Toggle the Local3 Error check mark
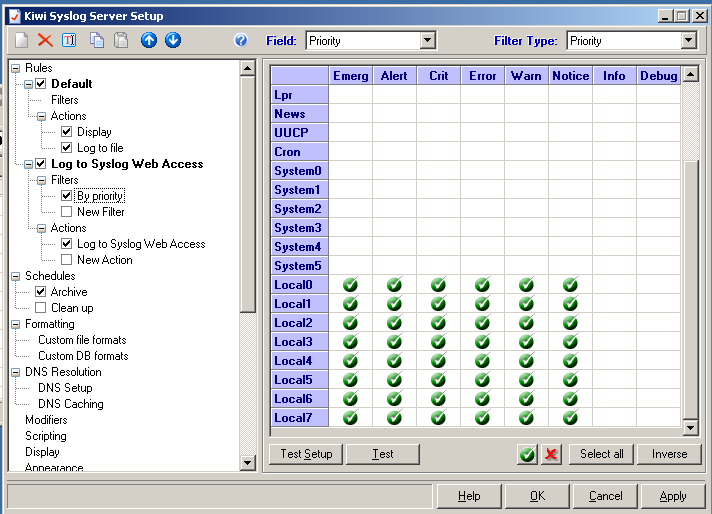712x514 pixels. (x=482, y=342)
